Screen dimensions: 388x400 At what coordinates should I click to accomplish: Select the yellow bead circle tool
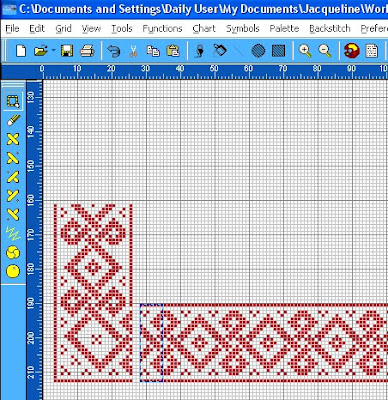coord(13,271)
